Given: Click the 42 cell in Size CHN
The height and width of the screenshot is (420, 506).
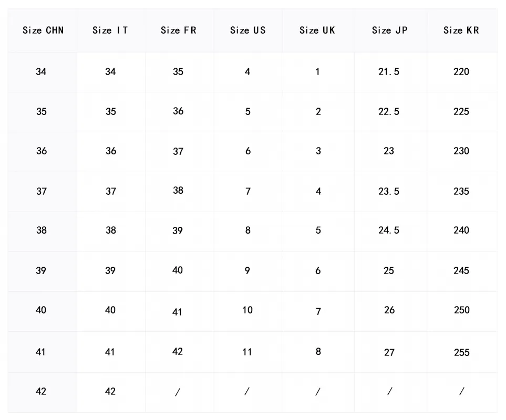Looking at the screenshot, I should [x=41, y=391].
